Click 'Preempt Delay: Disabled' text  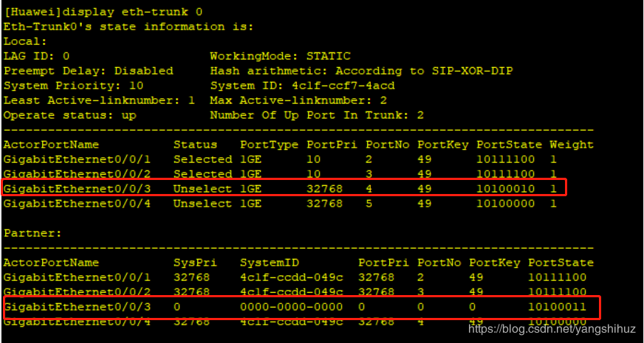tap(89, 71)
